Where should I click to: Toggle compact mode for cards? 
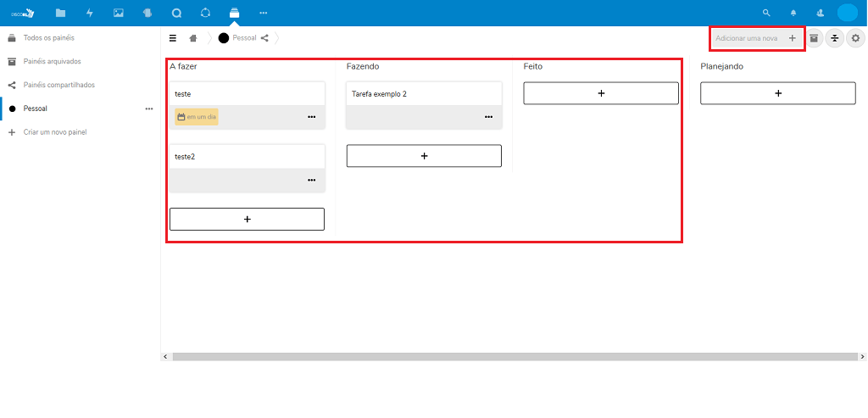pyautogui.click(x=835, y=38)
